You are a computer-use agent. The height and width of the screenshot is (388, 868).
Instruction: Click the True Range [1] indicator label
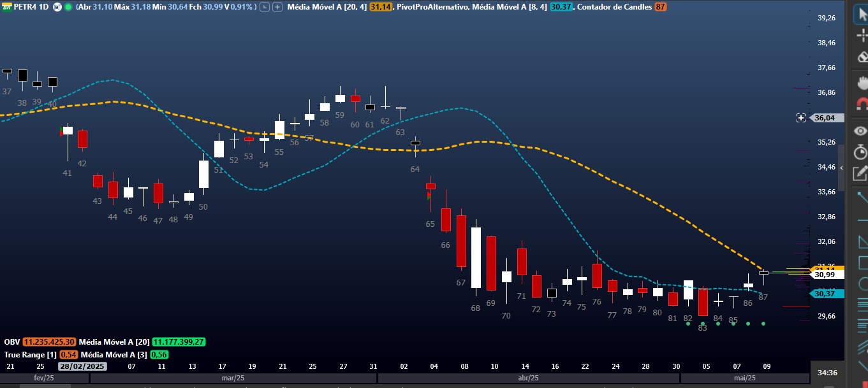[x=30, y=354]
